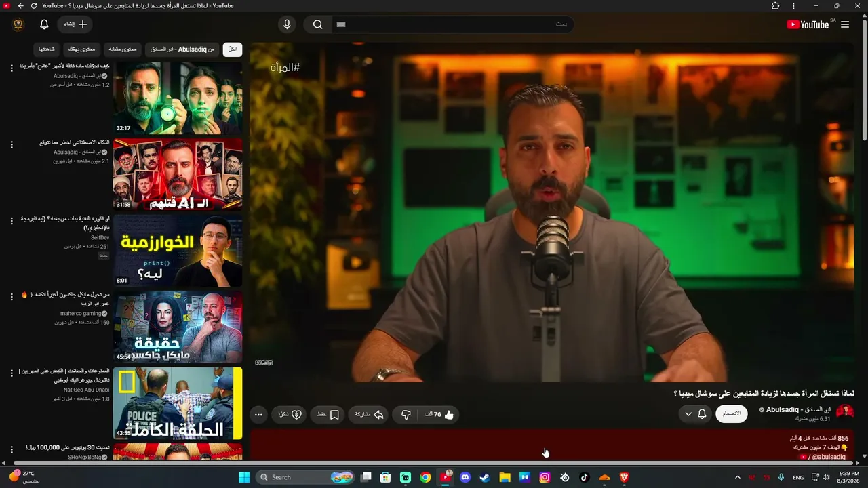Click the search magnifier button
Viewport: 868px width, 488px height.
click(x=317, y=24)
